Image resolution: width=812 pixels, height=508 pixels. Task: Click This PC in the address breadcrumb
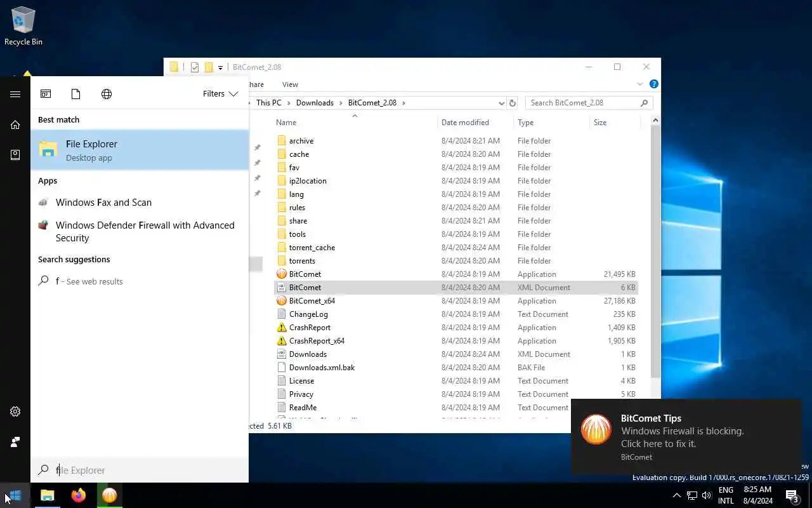tap(268, 103)
